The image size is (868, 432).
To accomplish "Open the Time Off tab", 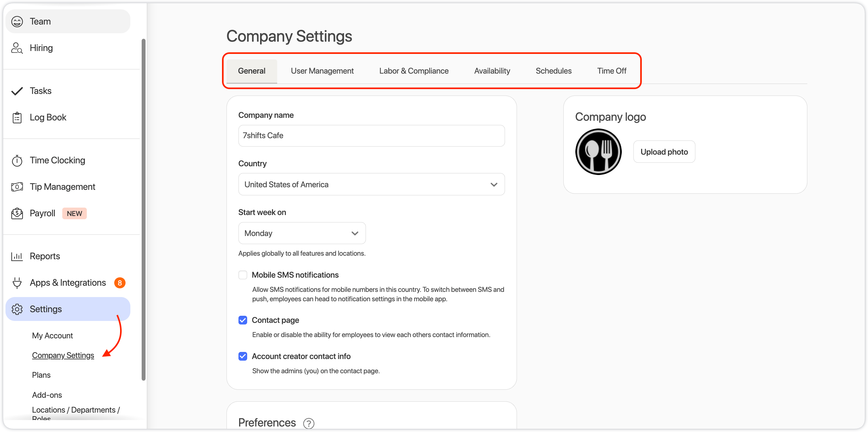I will tap(611, 71).
